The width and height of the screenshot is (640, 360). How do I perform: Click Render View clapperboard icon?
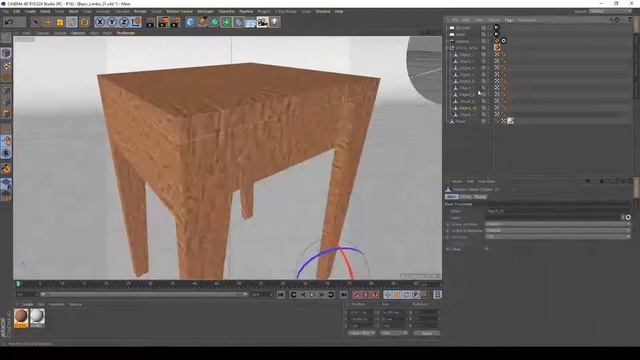150,22
